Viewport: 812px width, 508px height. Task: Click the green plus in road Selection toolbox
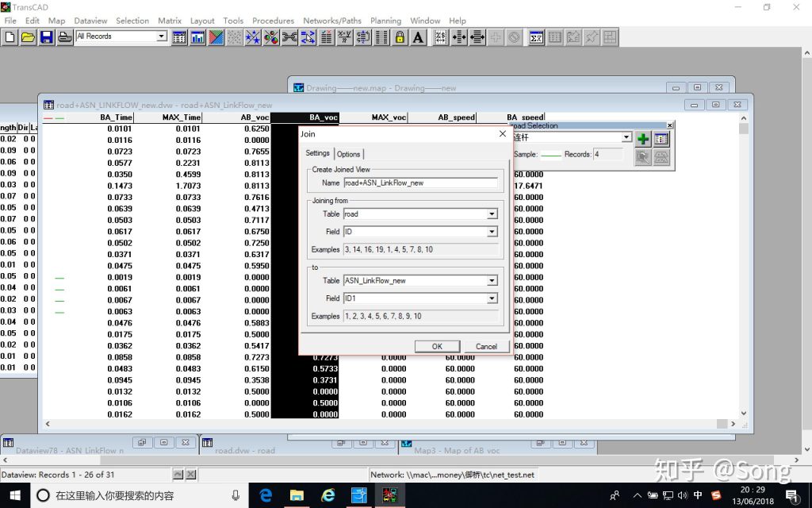(642, 139)
